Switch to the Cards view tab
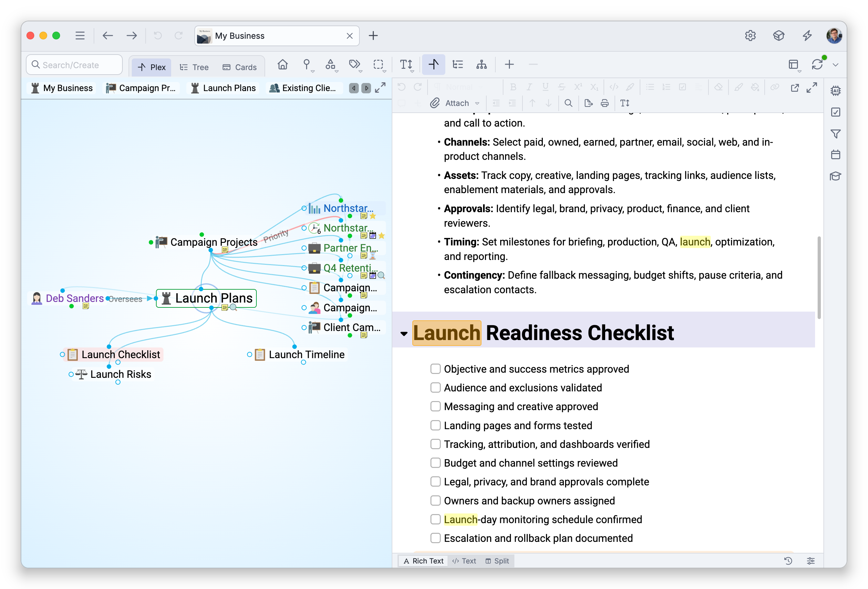This screenshot has height=589, width=868. point(240,67)
